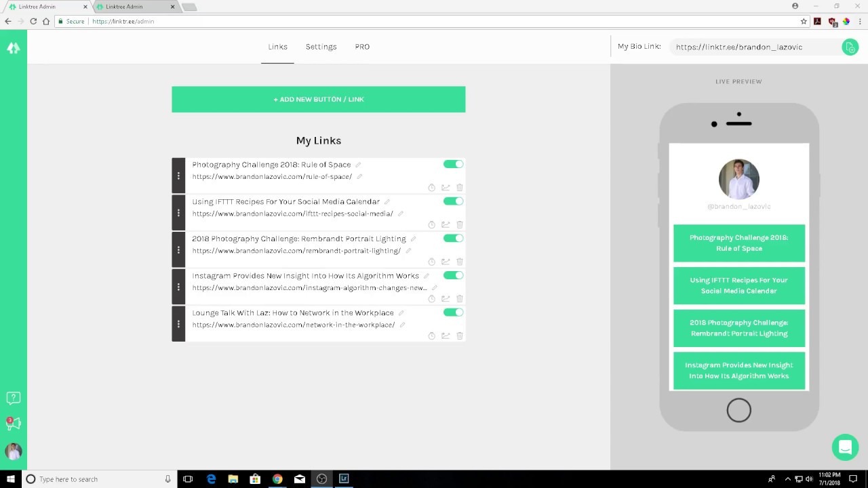Edit title pencil for Rembrandt Portrait Lighting link

point(413,239)
